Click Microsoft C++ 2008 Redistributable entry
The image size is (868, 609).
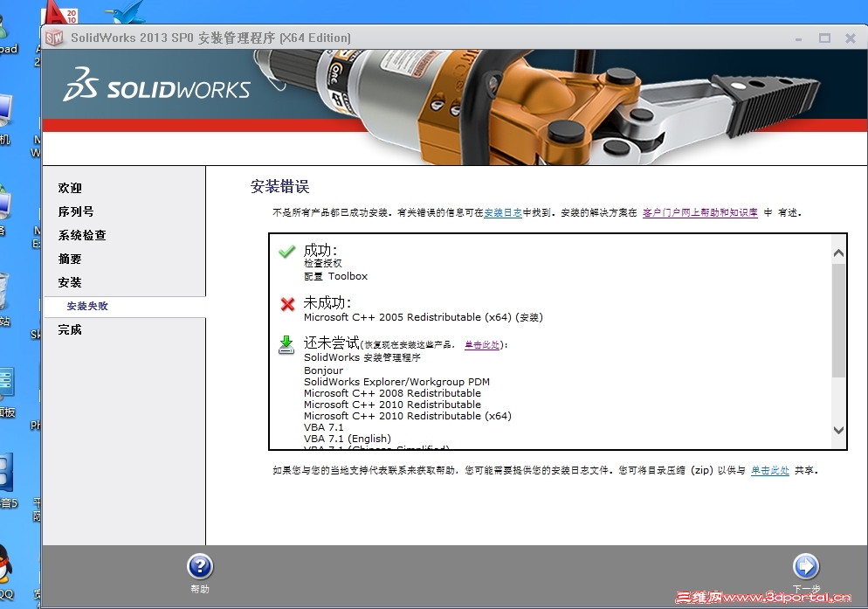click(392, 393)
